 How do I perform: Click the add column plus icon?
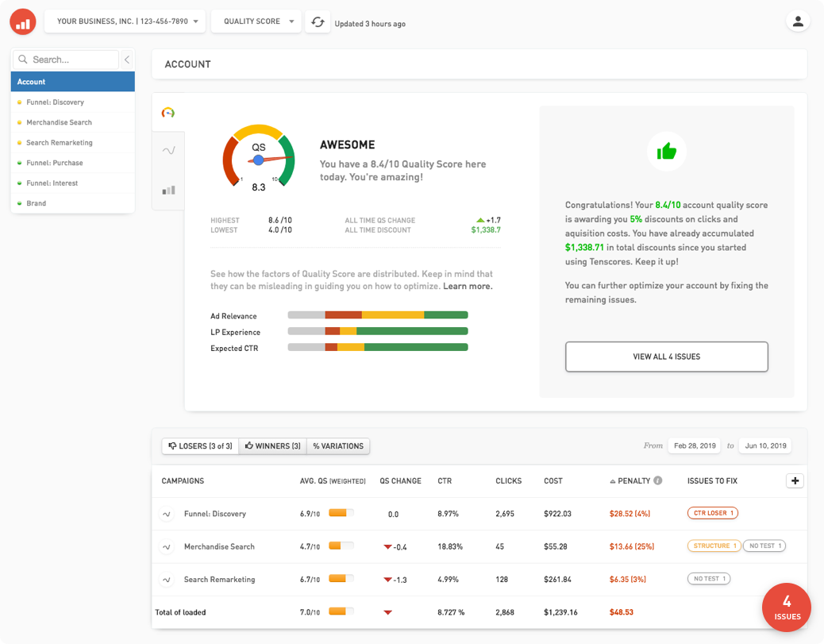pyautogui.click(x=795, y=480)
